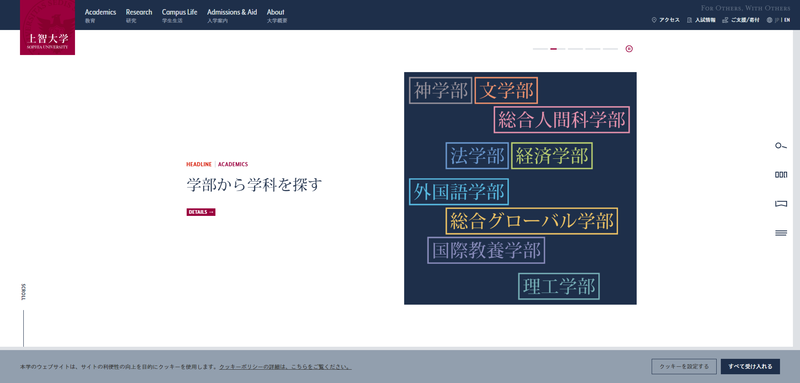
Task: Open the Academics 教育 menu
Action: 100,15
